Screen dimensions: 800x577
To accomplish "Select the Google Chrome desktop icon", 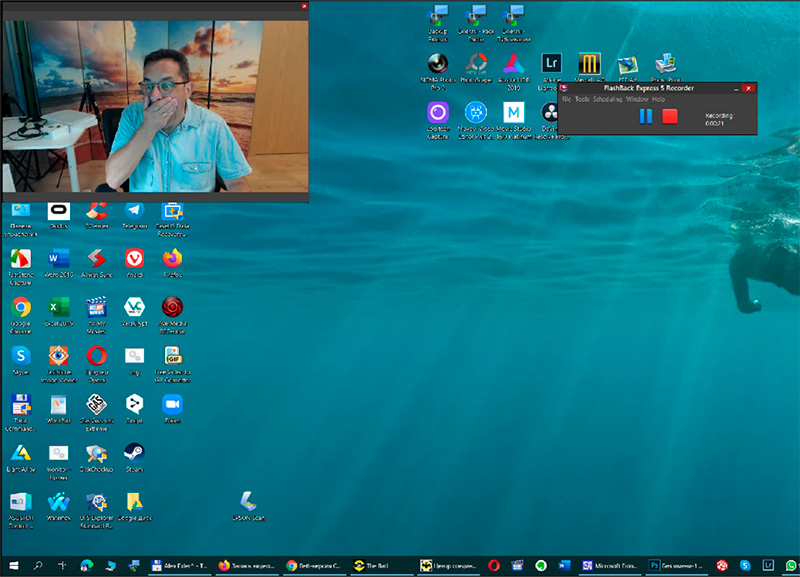I will [20, 307].
